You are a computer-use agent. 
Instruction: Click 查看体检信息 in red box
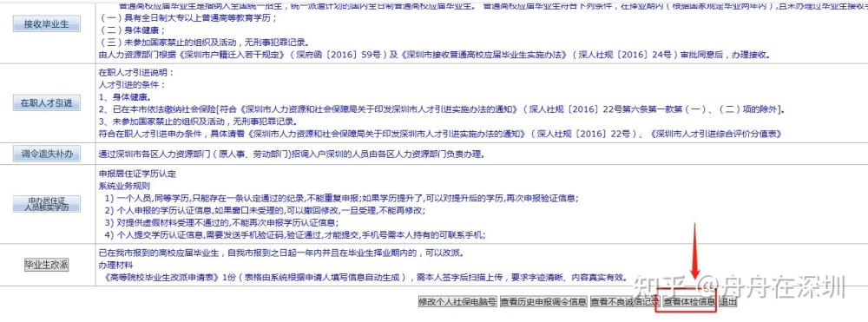coord(689,302)
